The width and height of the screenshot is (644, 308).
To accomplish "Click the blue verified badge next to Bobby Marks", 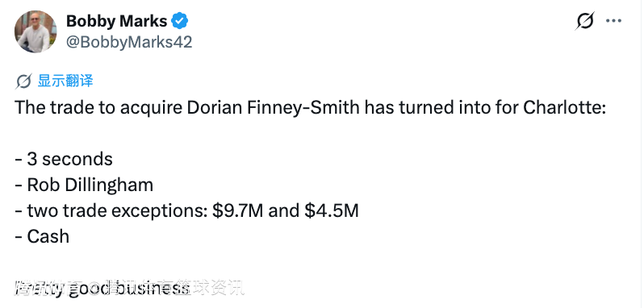I will 179,21.
